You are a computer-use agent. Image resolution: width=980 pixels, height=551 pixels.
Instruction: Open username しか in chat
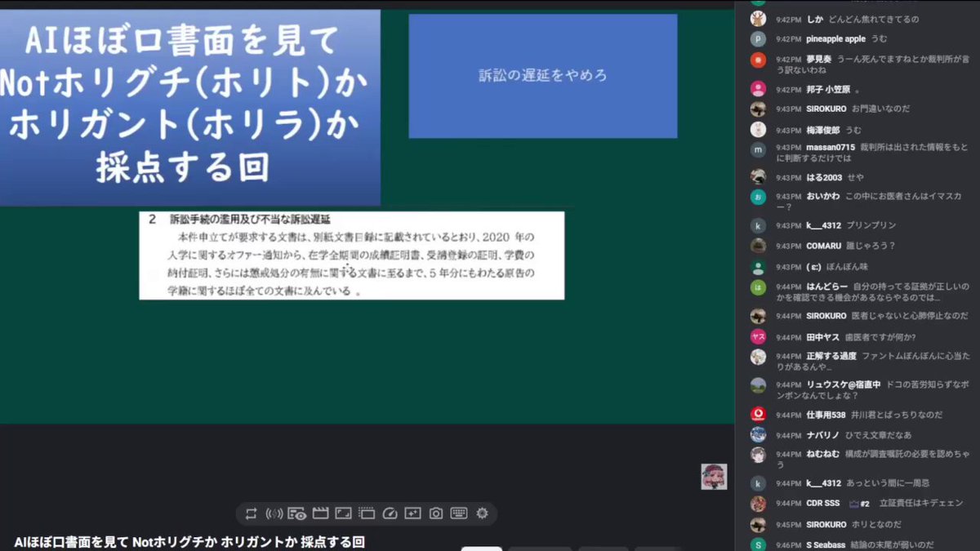814,19
